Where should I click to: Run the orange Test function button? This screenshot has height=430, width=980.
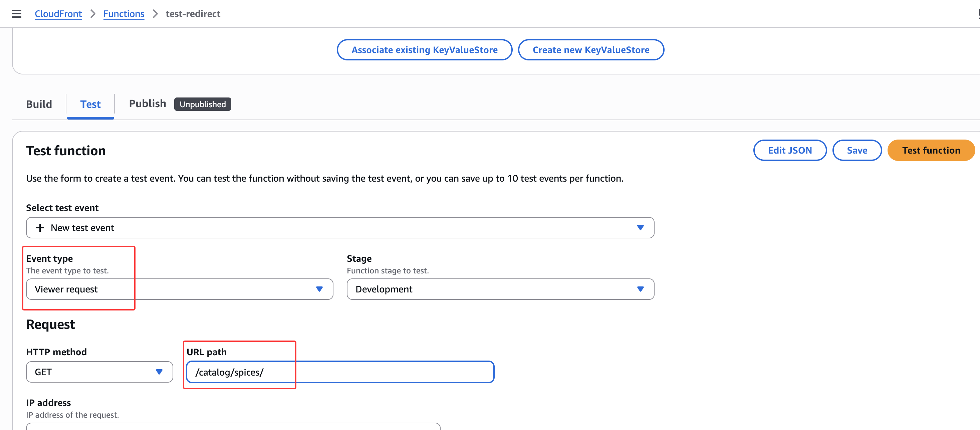pos(931,150)
